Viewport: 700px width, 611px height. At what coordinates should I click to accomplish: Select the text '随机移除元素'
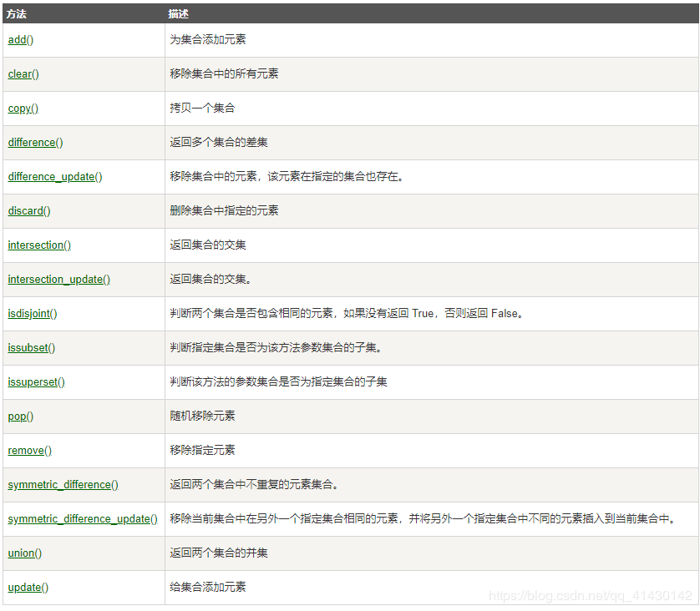202,417
